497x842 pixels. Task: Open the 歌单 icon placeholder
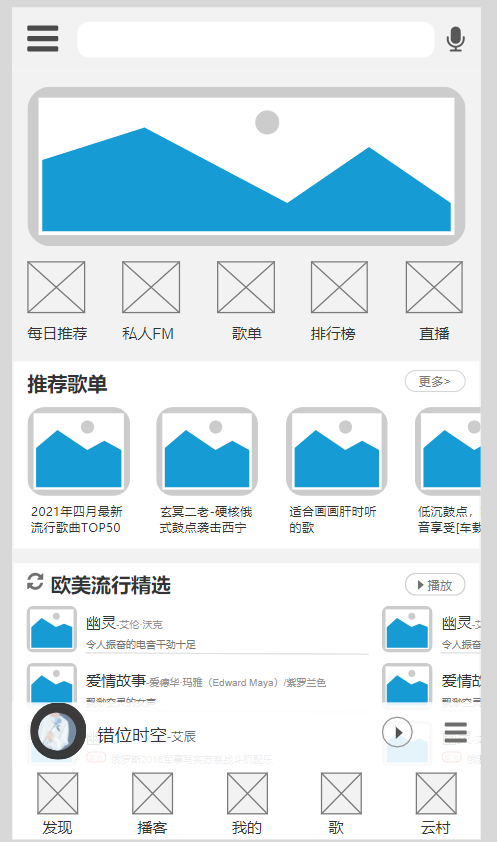pyautogui.click(x=246, y=287)
